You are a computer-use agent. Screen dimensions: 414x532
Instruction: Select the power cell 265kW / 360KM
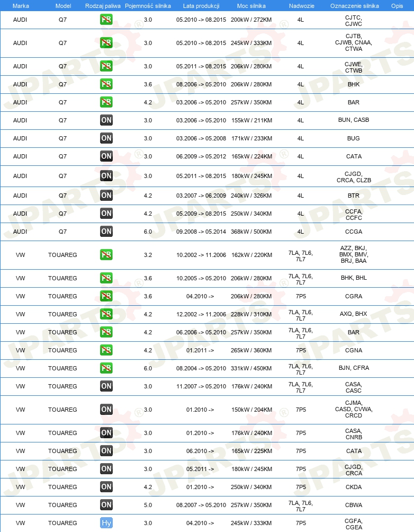[251, 350]
